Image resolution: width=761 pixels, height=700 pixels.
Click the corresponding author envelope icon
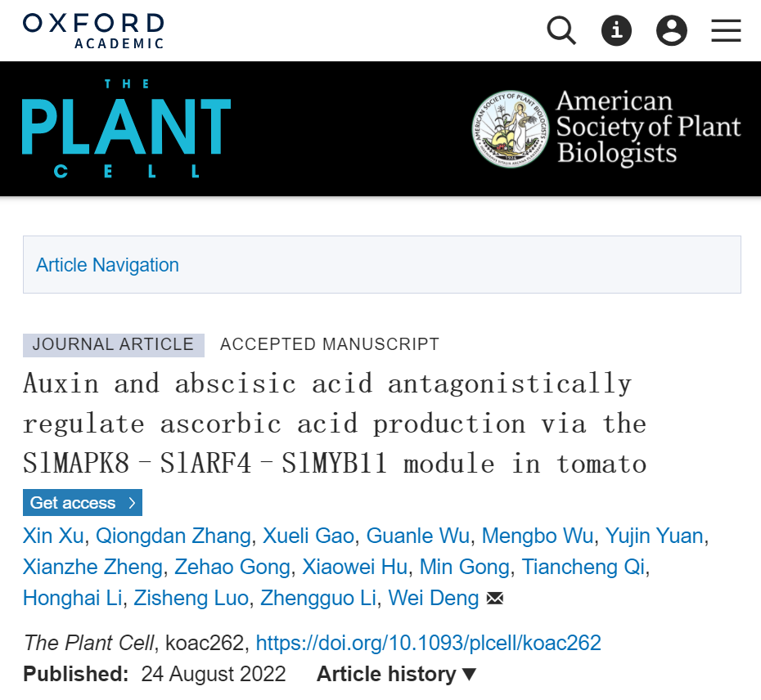(494, 599)
